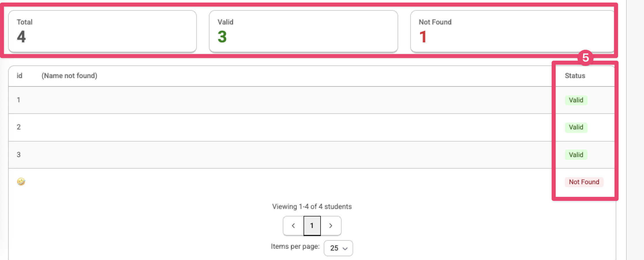644x260 pixels.
Task: Click the id column header
Action: [20, 76]
